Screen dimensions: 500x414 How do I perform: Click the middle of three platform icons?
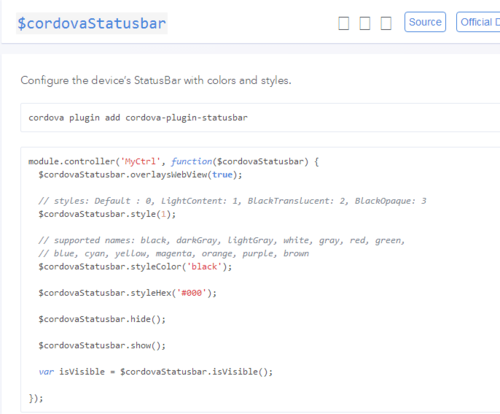tap(365, 23)
